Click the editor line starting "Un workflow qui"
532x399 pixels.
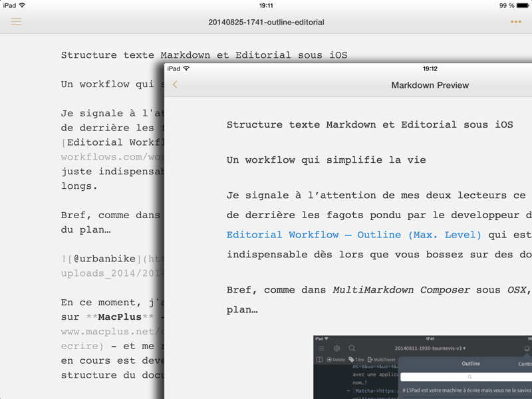click(112, 84)
